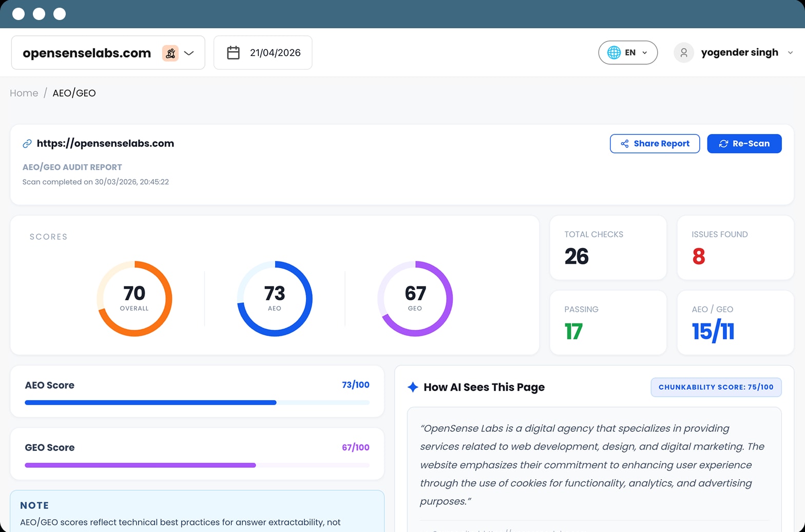The image size is (805, 532).
Task: Click the GEO Score progress bar
Action: (197, 465)
